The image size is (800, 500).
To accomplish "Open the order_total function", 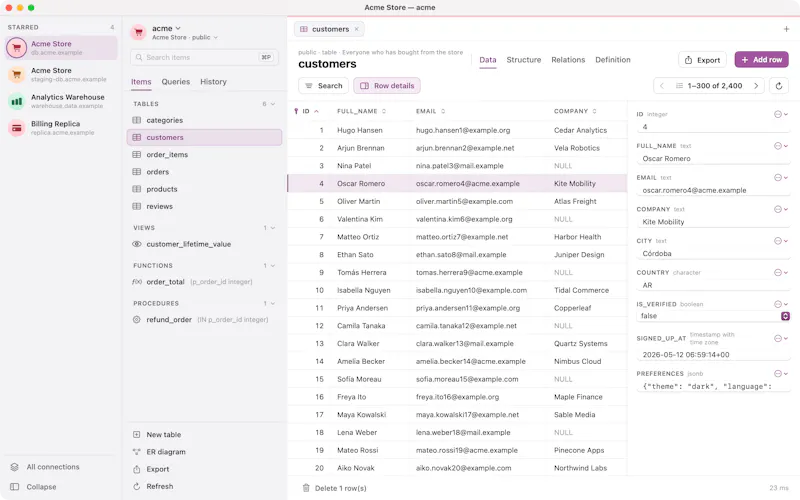I will (x=204, y=282).
